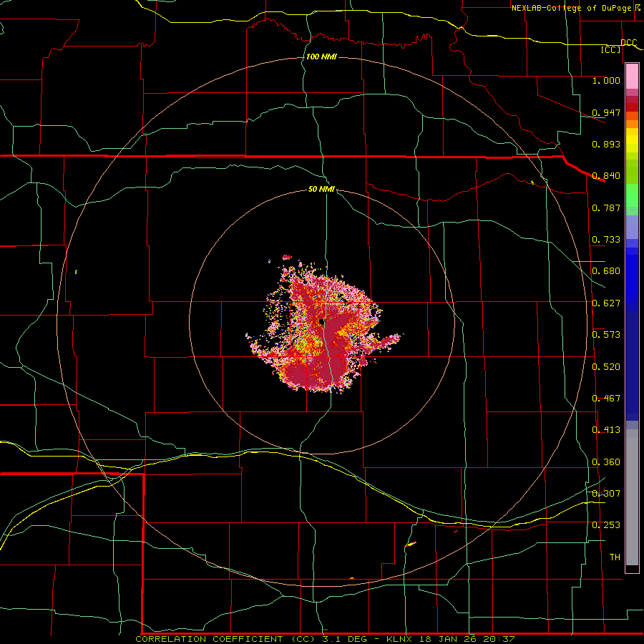Click the TH threshold label on legend
This screenshot has height=644, width=644.
coord(615,557)
